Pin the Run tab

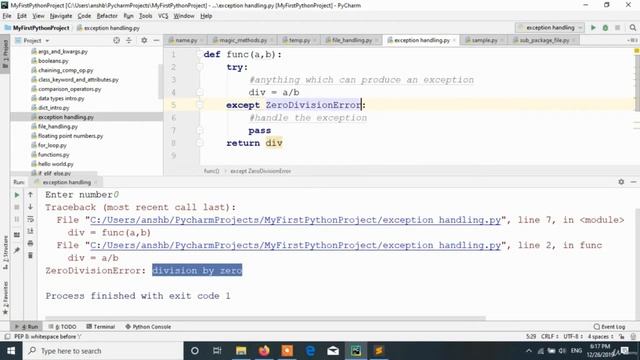click(17, 250)
